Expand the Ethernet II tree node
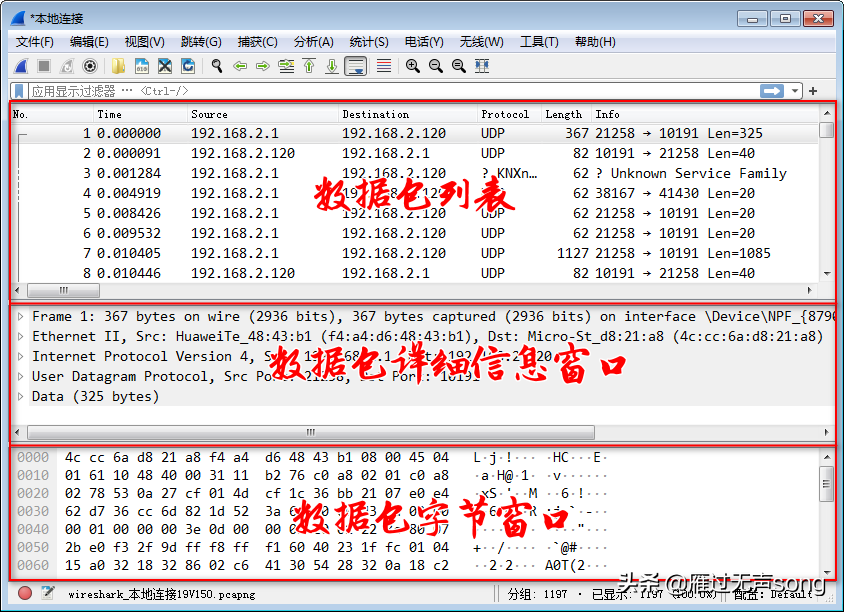The width and height of the screenshot is (844, 612). 20,336
